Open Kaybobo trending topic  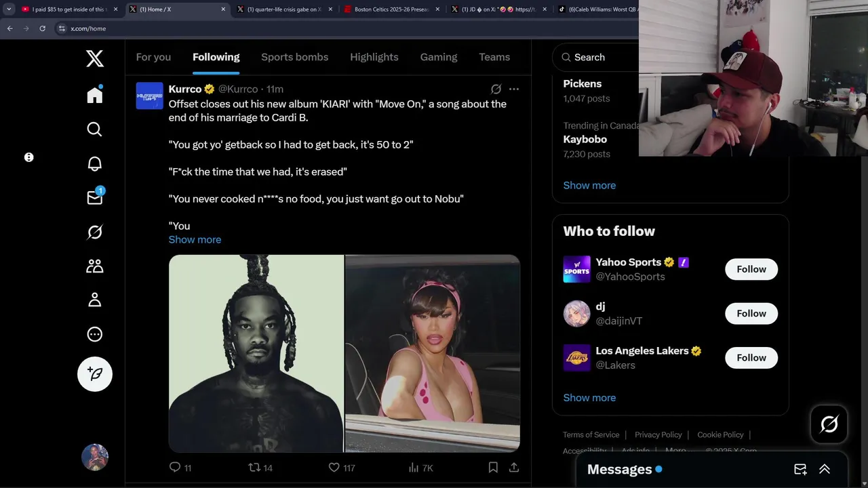click(x=585, y=139)
